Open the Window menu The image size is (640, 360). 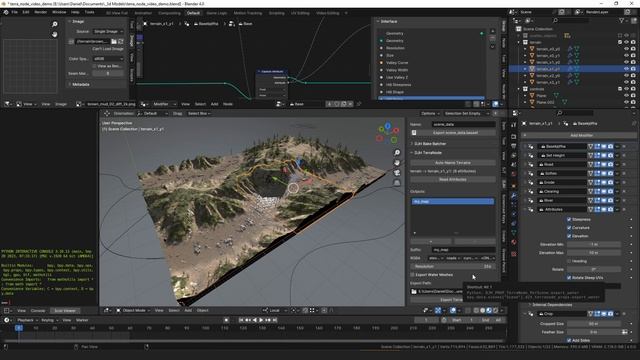click(x=59, y=12)
